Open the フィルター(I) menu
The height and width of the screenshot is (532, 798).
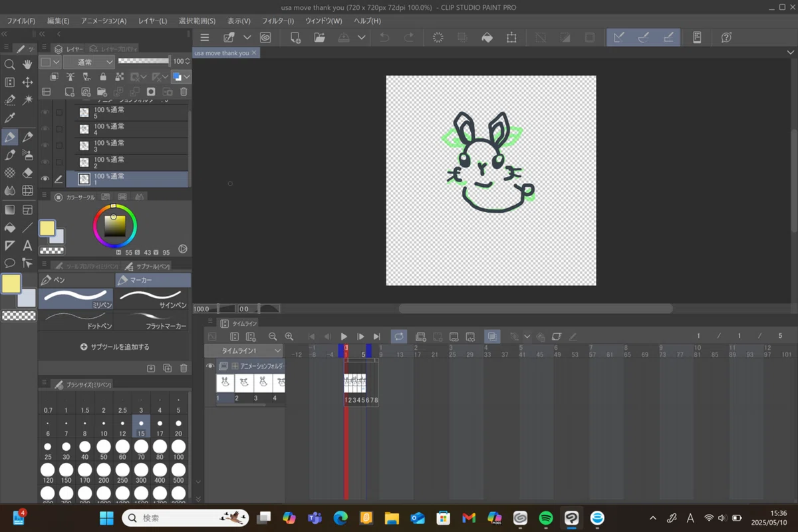pos(277,21)
